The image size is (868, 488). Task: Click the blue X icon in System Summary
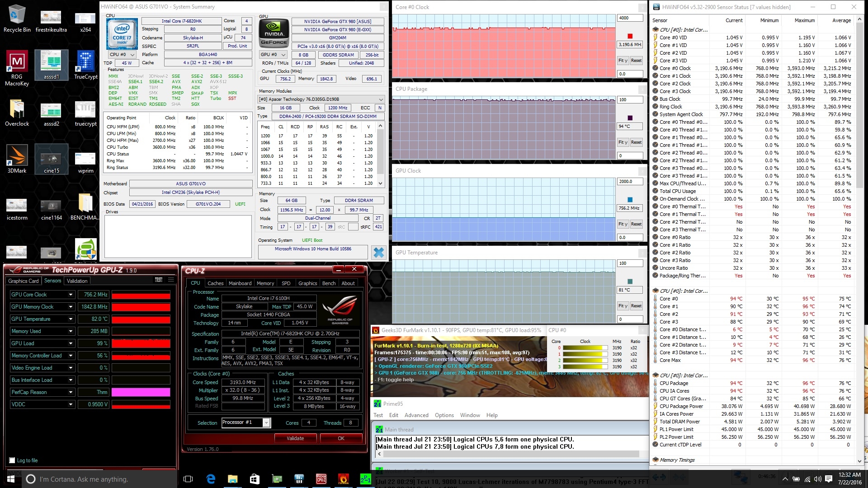coord(379,252)
